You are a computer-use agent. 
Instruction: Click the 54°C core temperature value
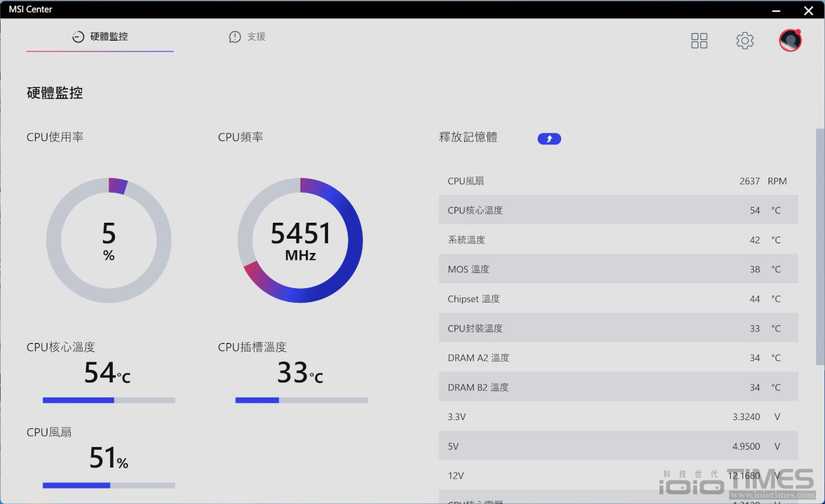(x=107, y=373)
